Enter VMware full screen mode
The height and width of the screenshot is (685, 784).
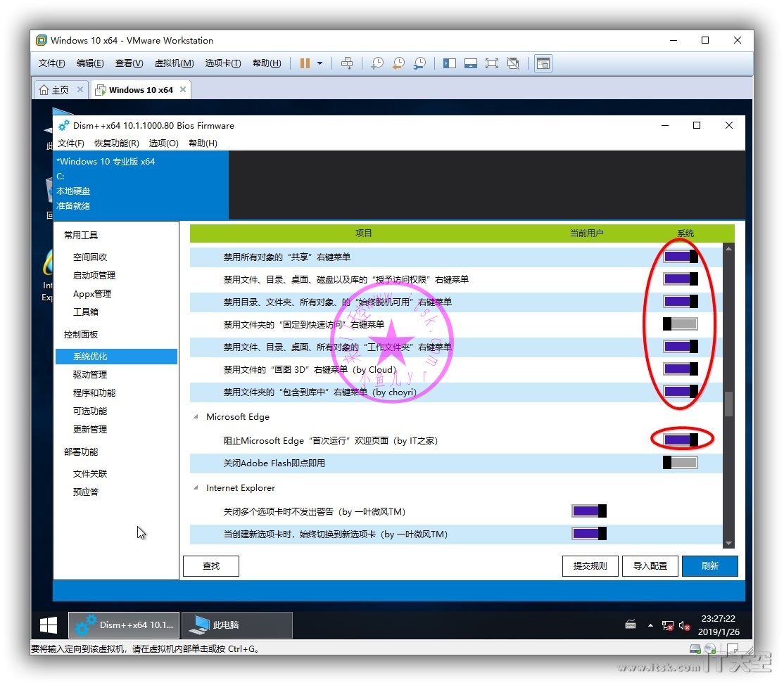(x=491, y=63)
